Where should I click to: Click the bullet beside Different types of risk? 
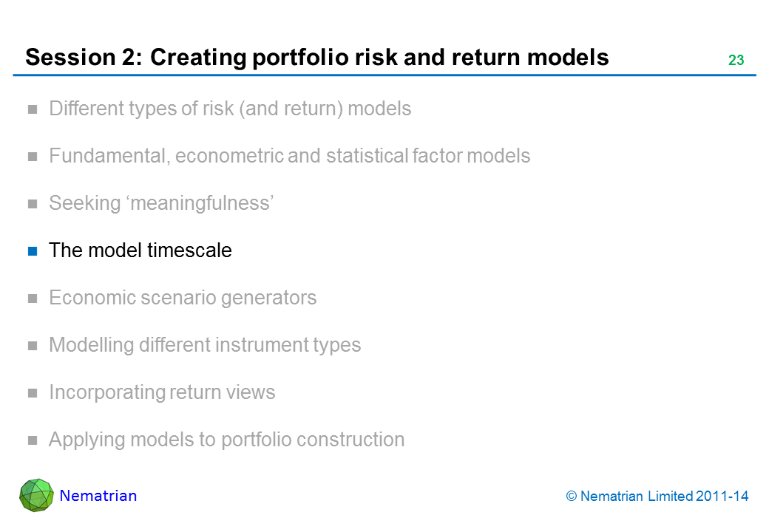[33, 109]
